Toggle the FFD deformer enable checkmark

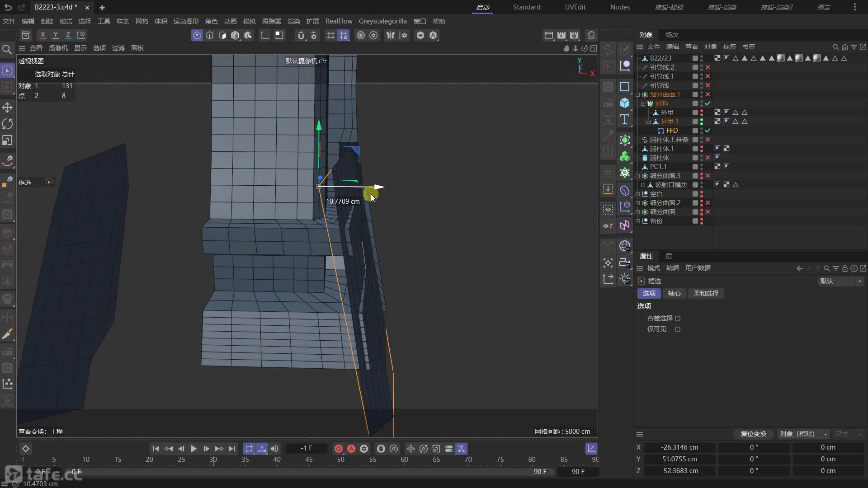708,131
